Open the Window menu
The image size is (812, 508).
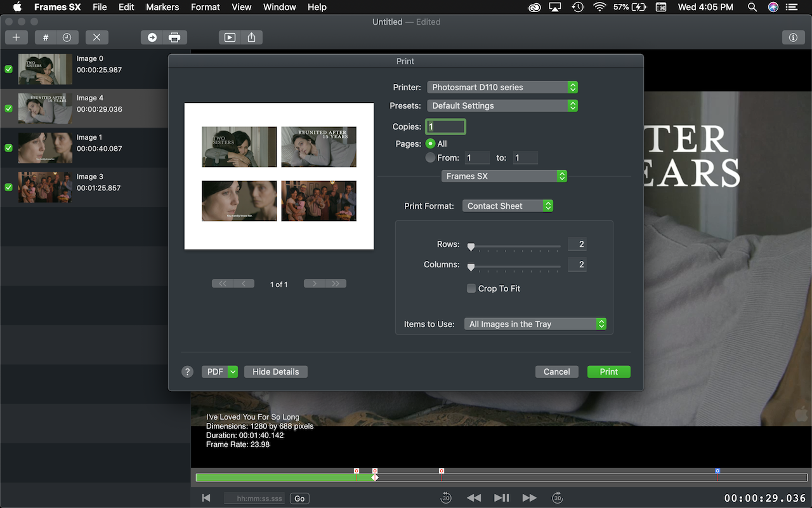280,7
